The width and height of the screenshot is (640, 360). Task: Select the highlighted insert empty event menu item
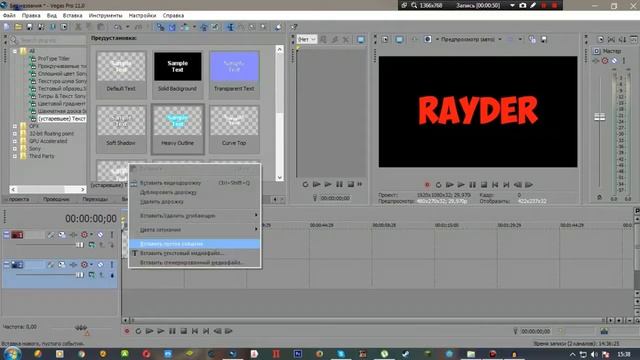point(195,244)
